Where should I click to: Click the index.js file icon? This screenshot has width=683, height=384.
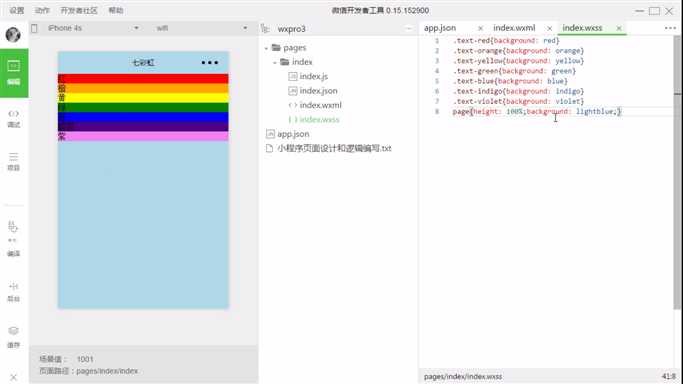(293, 76)
